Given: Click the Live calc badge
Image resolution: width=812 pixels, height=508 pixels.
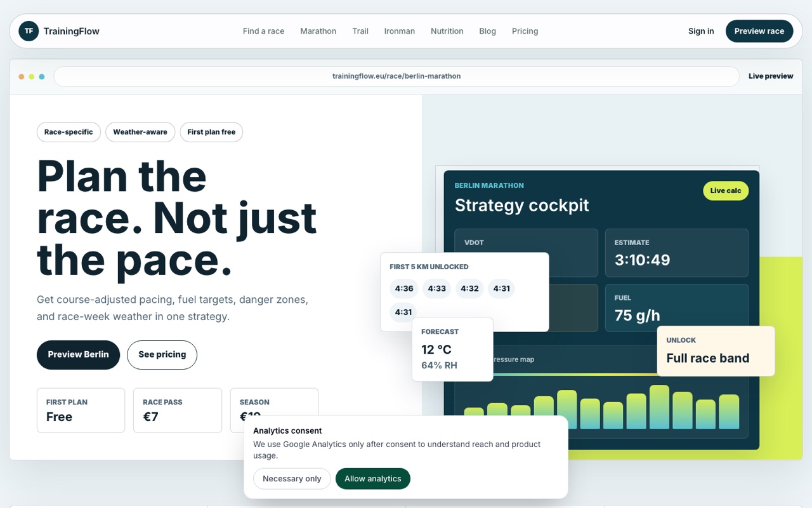Looking at the screenshot, I should (726, 190).
